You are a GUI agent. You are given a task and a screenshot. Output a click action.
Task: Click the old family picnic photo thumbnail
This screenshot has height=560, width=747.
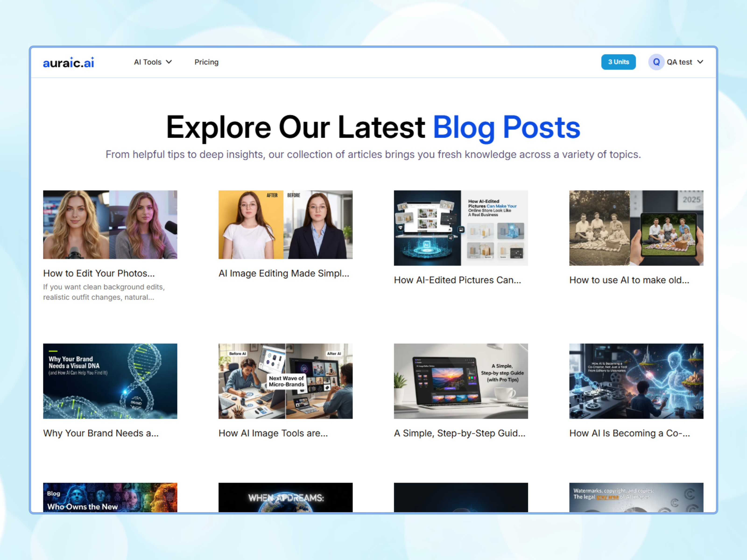pos(636,228)
